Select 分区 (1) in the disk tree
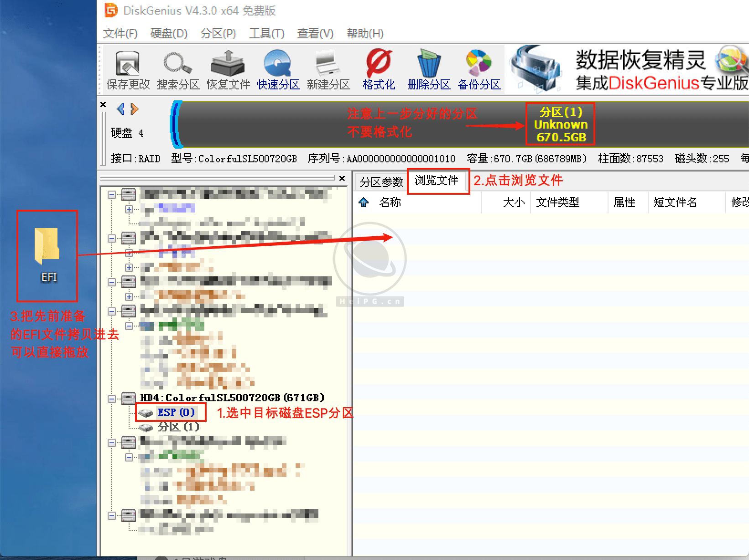Viewport: 749px width, 560px height. point(178,427)
